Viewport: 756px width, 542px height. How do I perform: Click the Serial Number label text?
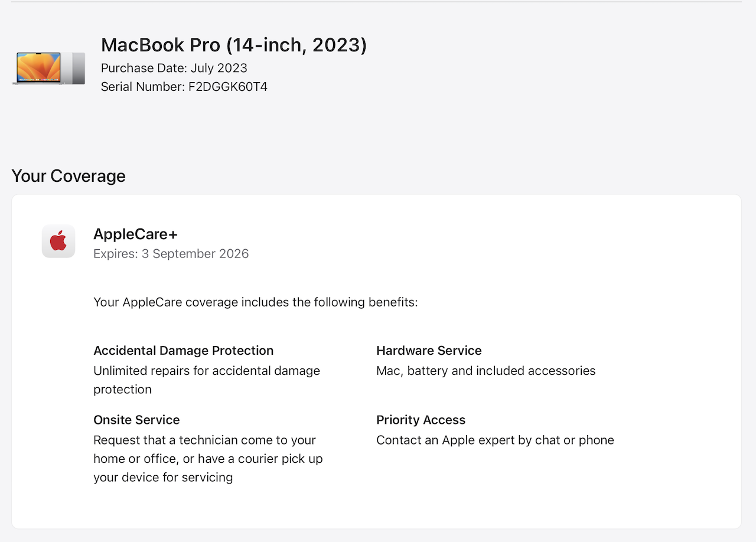point(143,87)
